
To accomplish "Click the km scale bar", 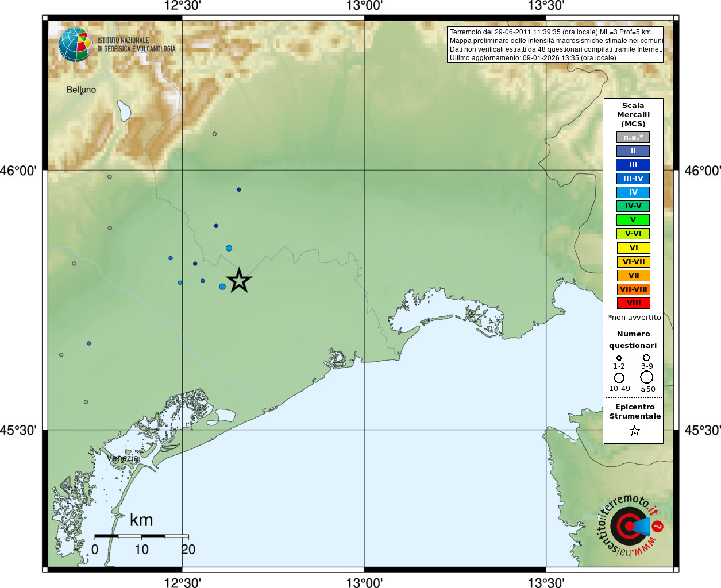I will [x=141, y=536].
